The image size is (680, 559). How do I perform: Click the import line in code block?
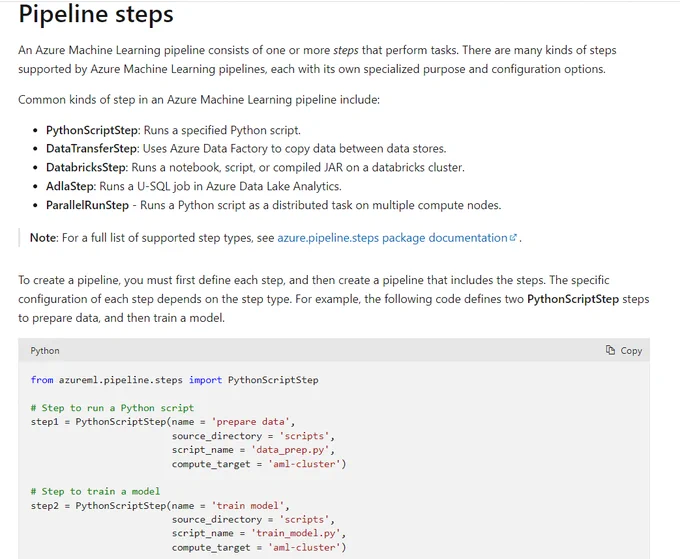click(x=174, y=380)
